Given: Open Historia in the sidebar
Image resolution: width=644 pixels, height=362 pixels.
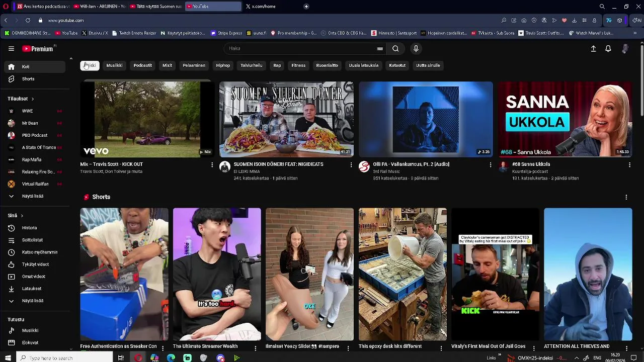Looking at the screenshot, I should (x=35, y=228).
